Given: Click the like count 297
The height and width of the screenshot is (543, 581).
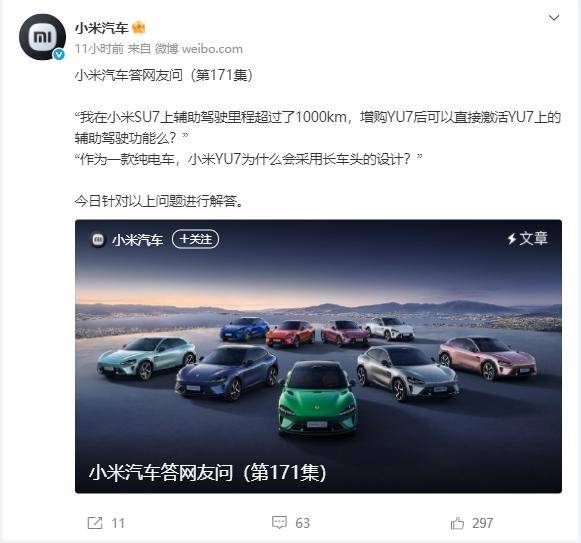Looking at the screenshot, I should click(x=482, y=523).
